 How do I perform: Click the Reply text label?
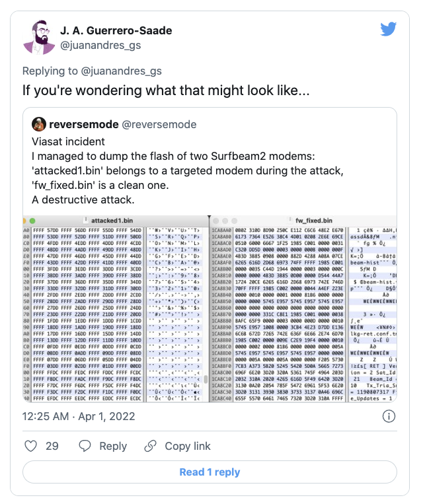pyautogui.click(x=113, y=447)
